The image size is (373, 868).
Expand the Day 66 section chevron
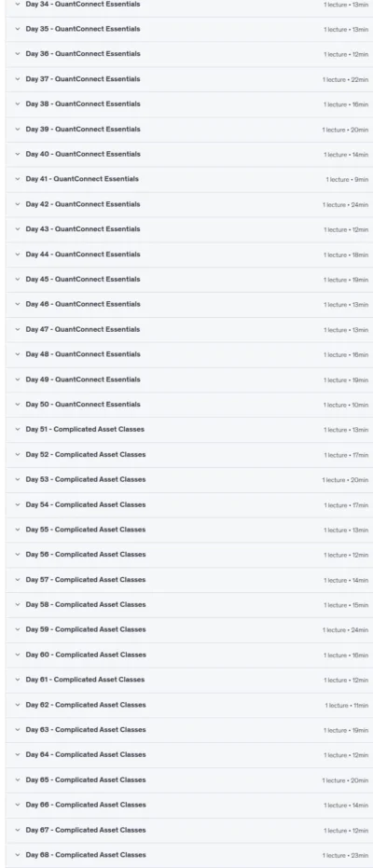(18, 805)
